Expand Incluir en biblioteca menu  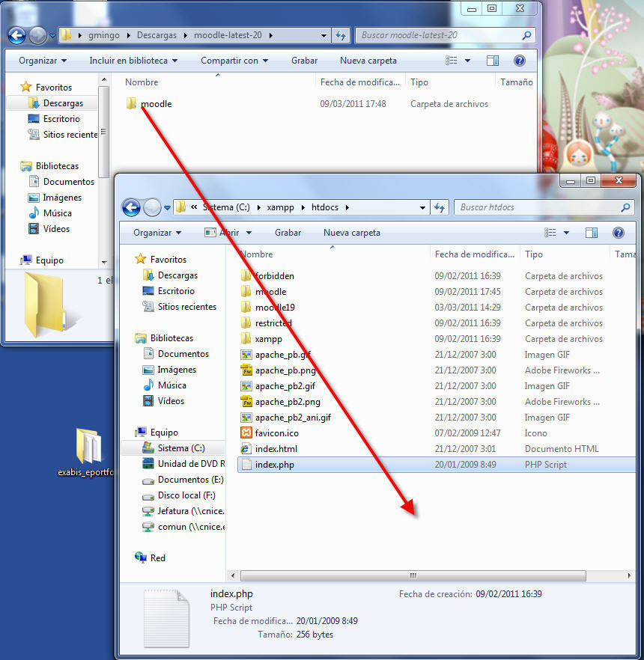tap(133, 61)
